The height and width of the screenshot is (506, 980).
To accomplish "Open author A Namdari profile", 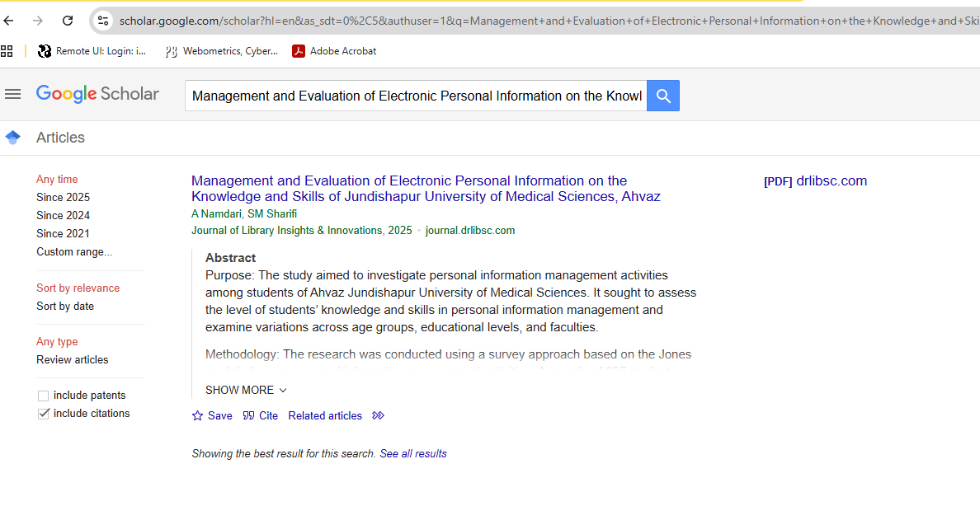I will [216, 213].
